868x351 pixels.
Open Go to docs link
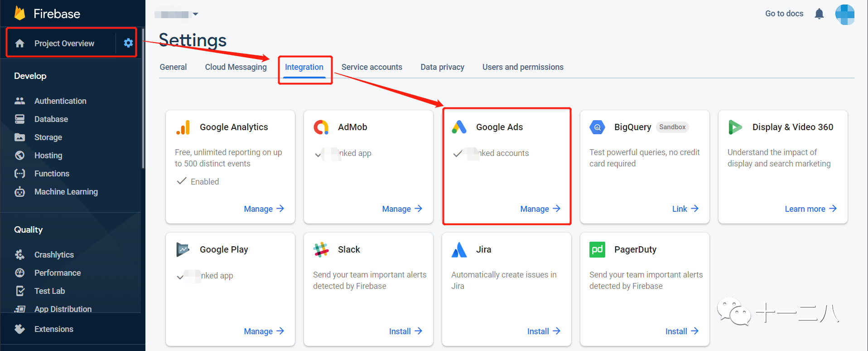coord(784,14)
